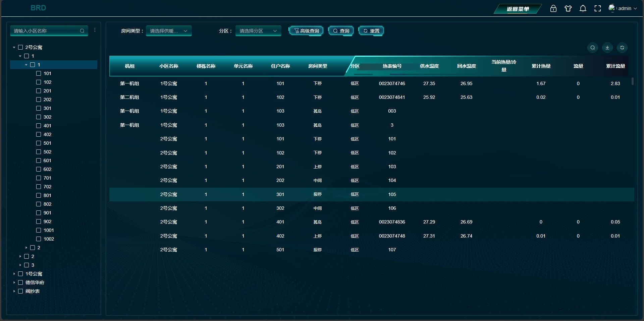This screenshot has height=321, width=644.
Task: Select tree room 701
Action: [x=47, y=178]
